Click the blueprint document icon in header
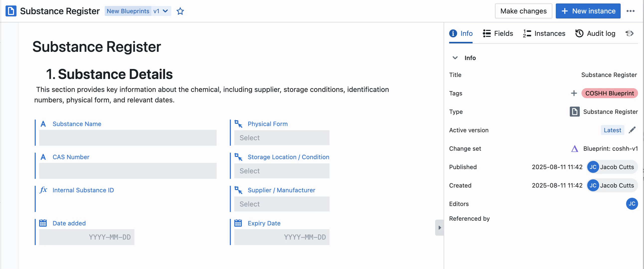Viewport: 644px width, 269px height. pos(11,11)
